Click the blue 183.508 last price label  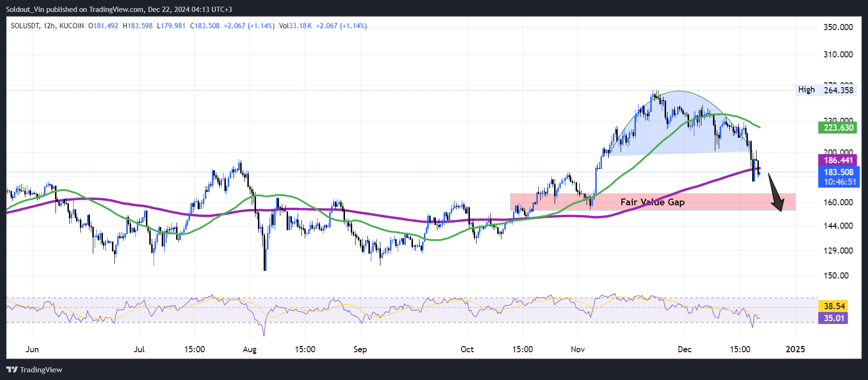point(839,172)
